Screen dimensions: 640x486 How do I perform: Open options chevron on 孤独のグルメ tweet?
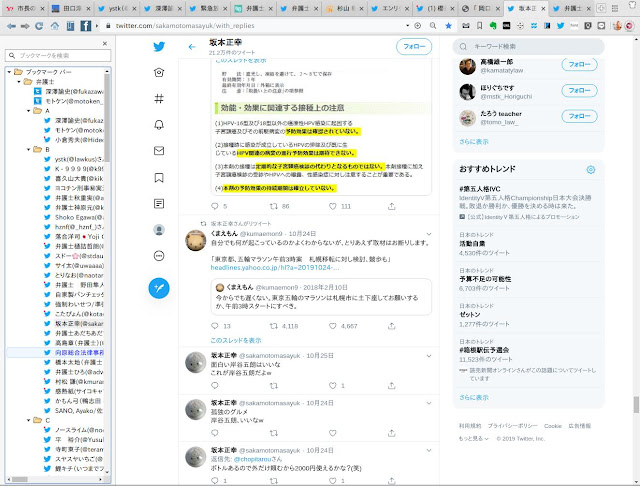429,403
